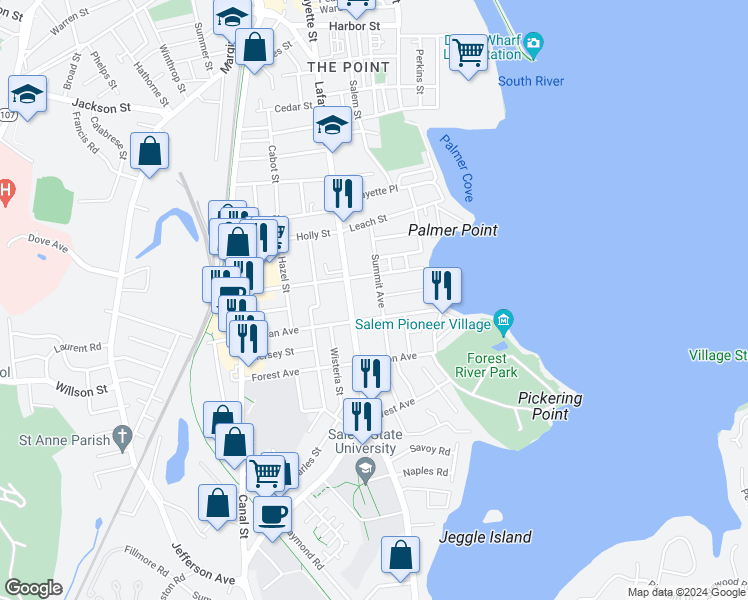Click the shopping cart marker near Derby Wharf
748x600 pixels.
pyautogui.click(x=468, y=56)
